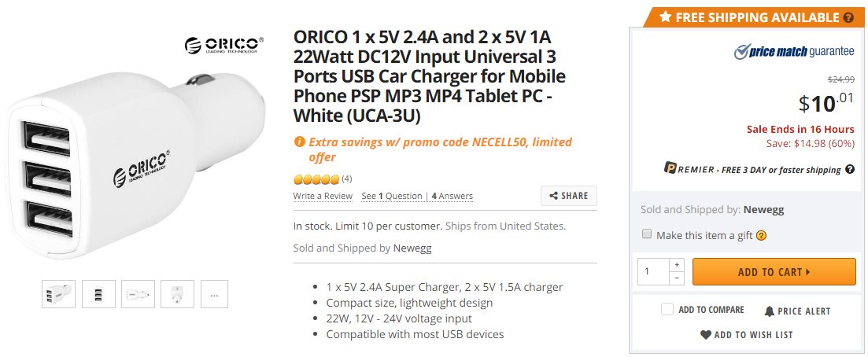This screenshot has height=357, width=868.
Task: Click the free shipping help question icon
Action: [848, 17]
